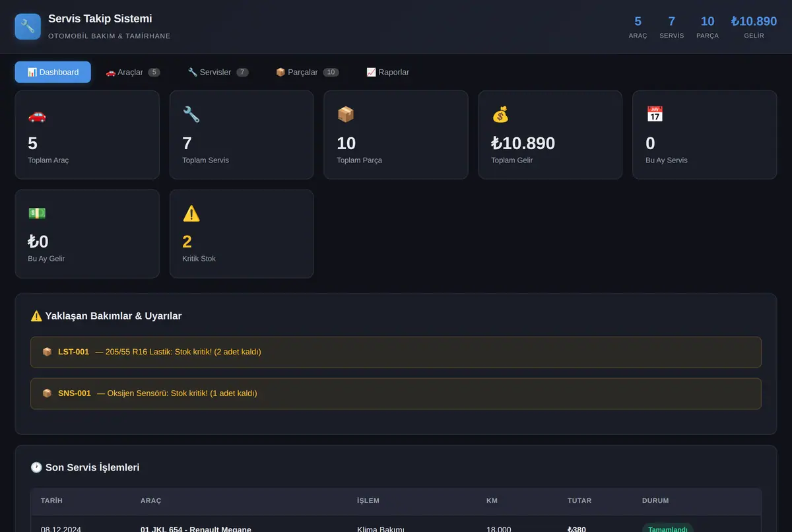The width and height of the screenshot is (792, 532).
Task: Click the calendar icon in Bu Ay Servis card
Action: [655, 115]
